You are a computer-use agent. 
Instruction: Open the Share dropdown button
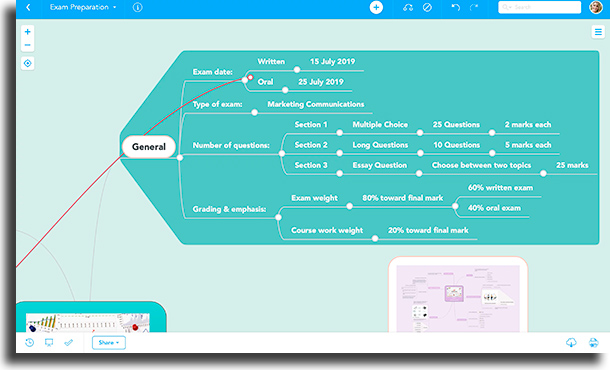pos(109,342)
